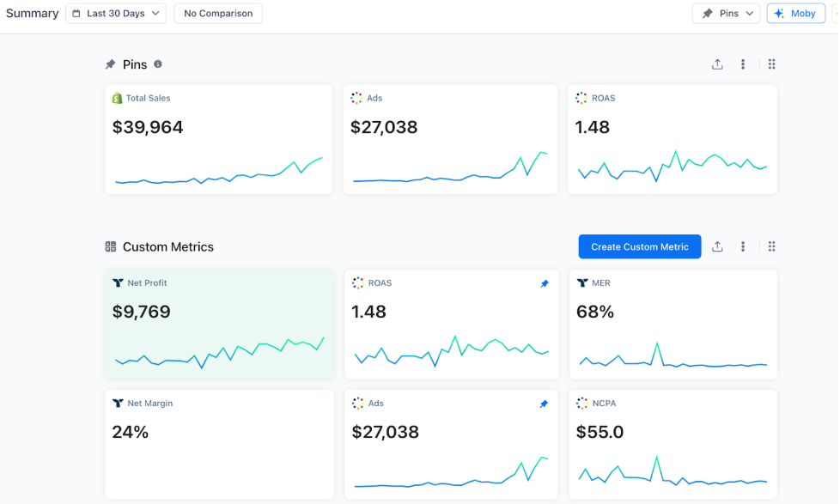Screen dimensions: 840x504
Task: Unpin the Ads custom metric card
Action: (x=544, y=404)
